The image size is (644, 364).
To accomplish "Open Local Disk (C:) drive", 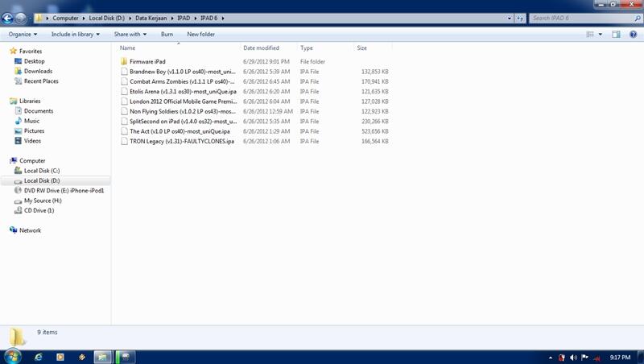I will pyautogui.click(x=42, y=171).
